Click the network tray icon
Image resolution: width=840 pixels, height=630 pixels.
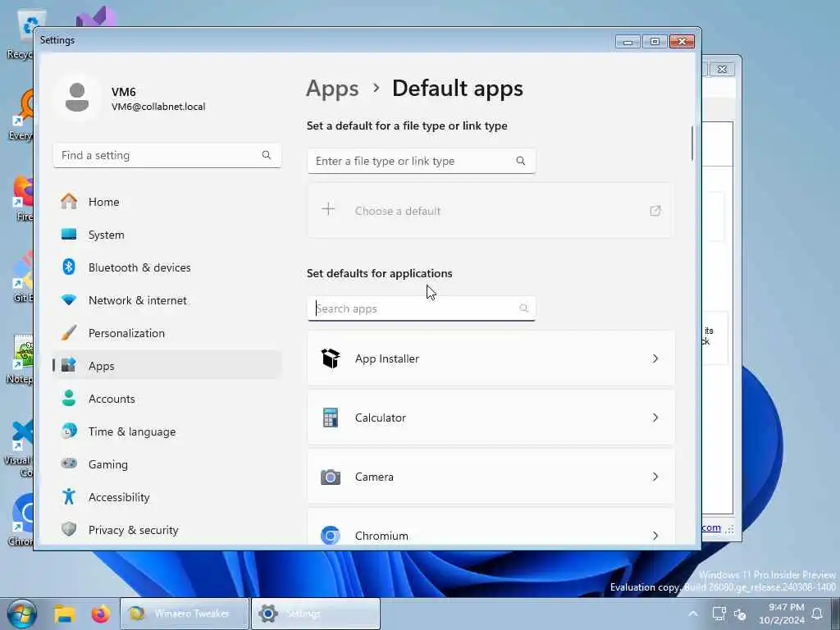coord(719,614)
